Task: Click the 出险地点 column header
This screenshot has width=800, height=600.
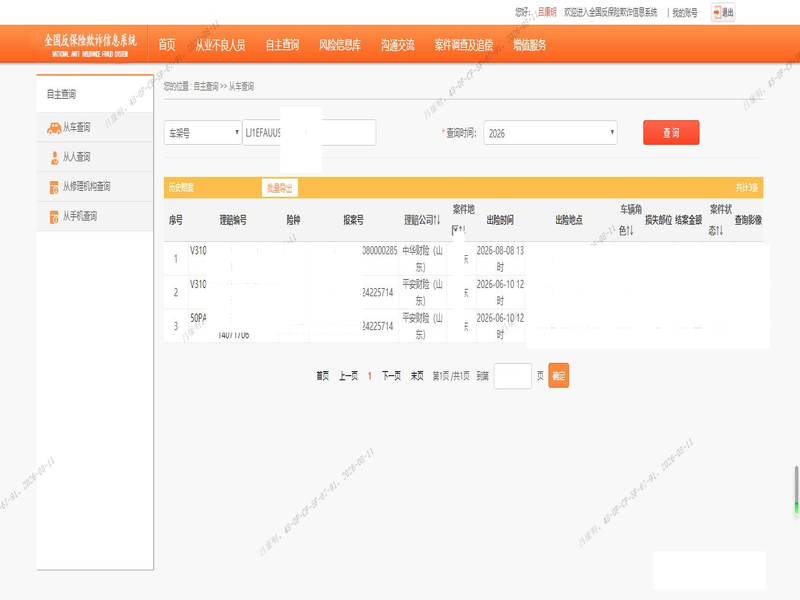Action: [x=569, y=220]
